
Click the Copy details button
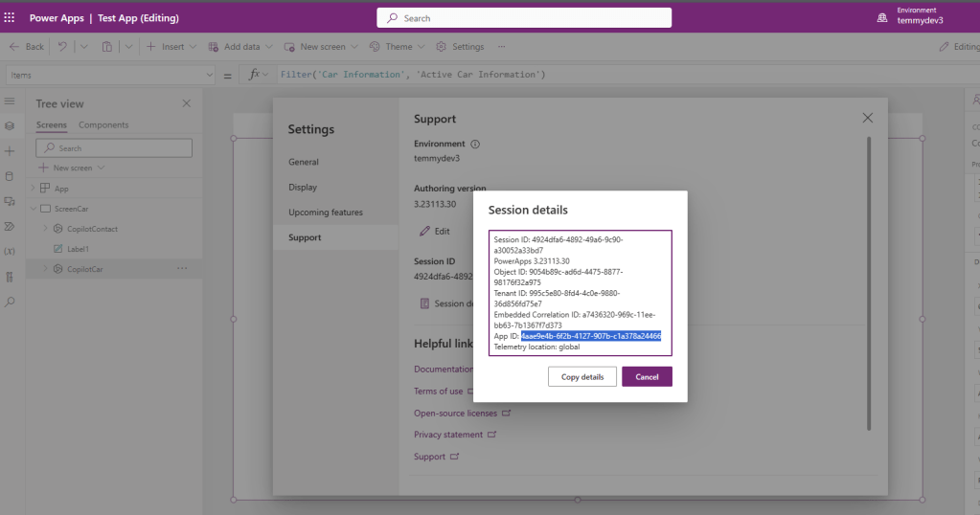581,376
